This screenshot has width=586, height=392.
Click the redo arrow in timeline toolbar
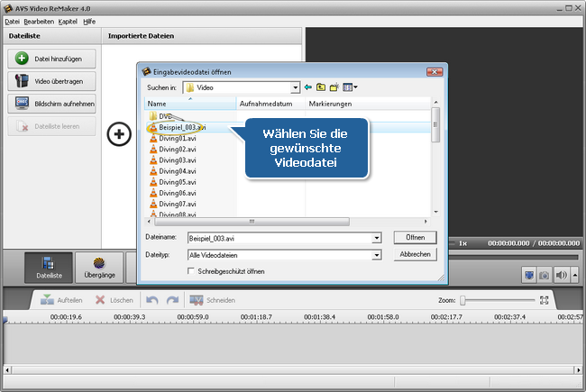(171, 300)
